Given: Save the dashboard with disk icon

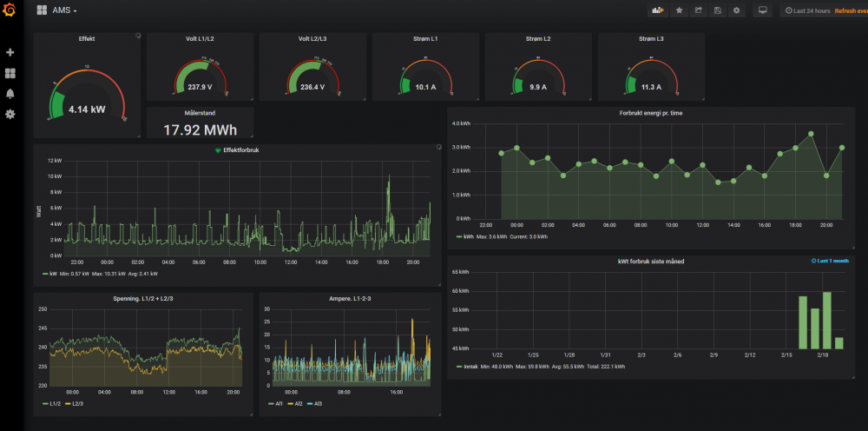Looking at the screenshot, I should [717, 10].
